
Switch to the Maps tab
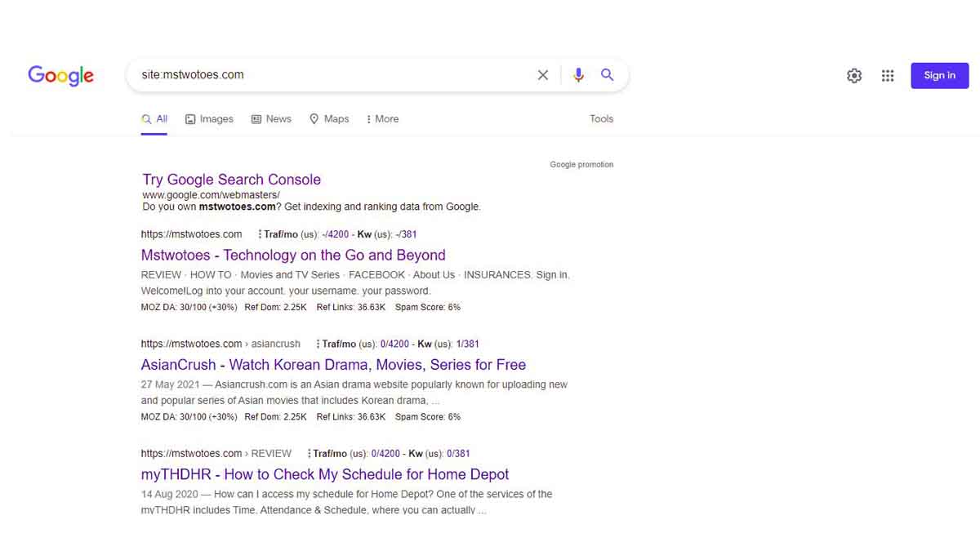(x=329, y=119)
